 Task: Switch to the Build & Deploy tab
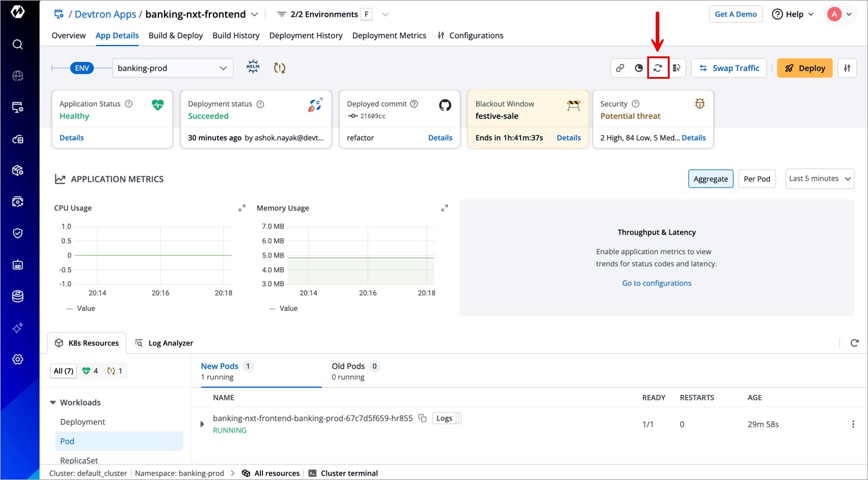pyautogui.click(x=175, y=35)
